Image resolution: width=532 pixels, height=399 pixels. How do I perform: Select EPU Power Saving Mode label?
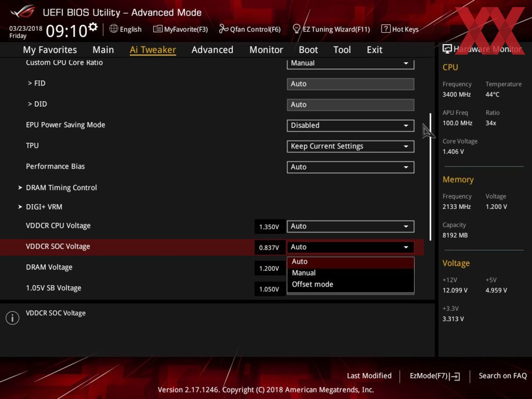tap(65, 125)
